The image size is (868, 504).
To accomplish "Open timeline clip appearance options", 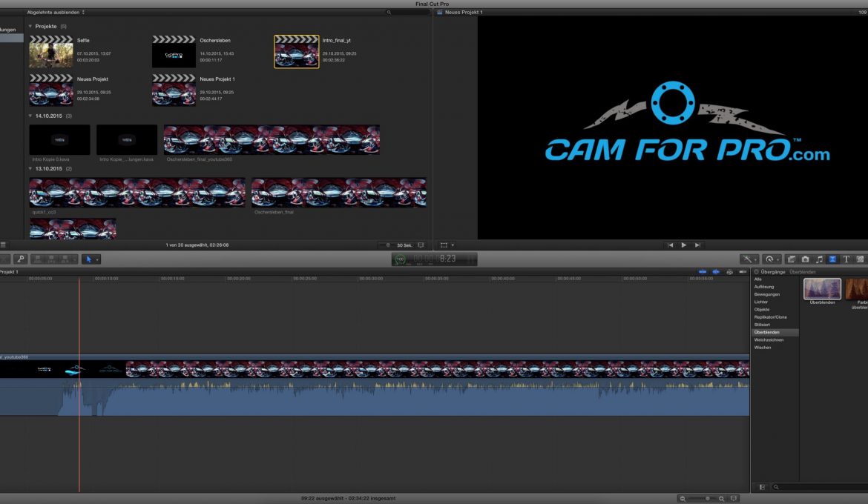I will (x=734, y=499).
